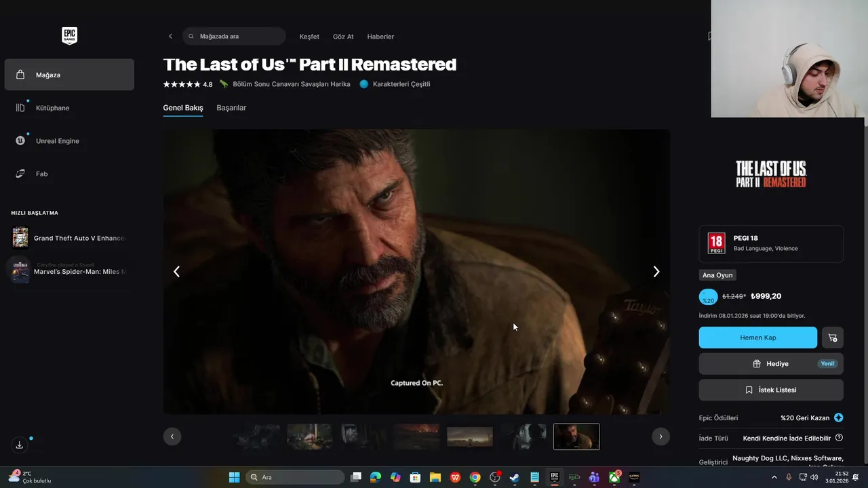Move thumbnail strip to previous set
868x488 pixels.
click(x=172, y=436)
